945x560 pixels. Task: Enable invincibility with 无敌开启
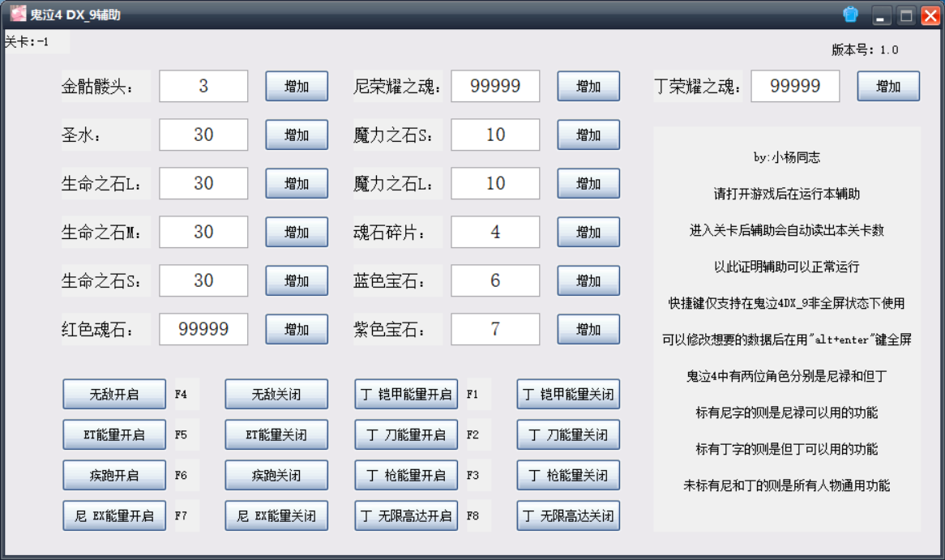114,395
